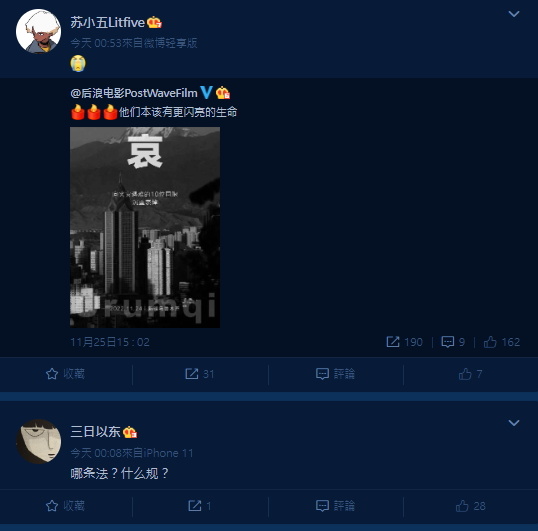Open the @后浪电影PostWaveFilm account link

click(134, 93)
